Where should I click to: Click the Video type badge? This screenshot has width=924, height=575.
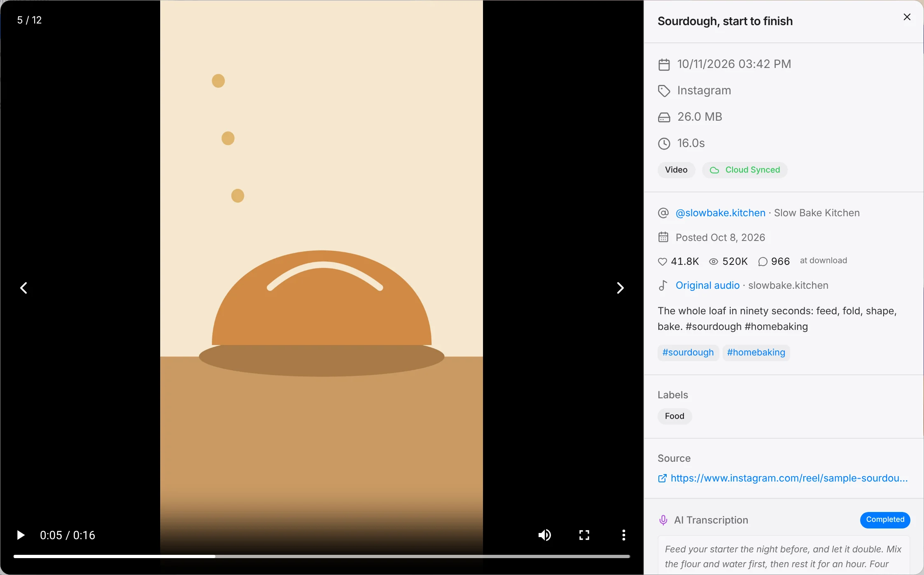coord(676,170)
